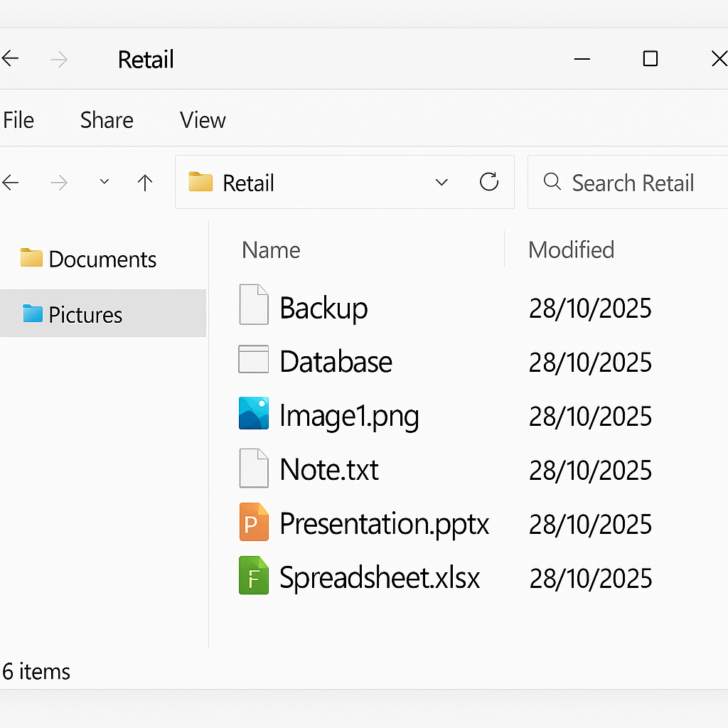Sort files by the Name column header
Image resolution: width=728 pixels, height=728 pixels.
(x=271, y=250)
